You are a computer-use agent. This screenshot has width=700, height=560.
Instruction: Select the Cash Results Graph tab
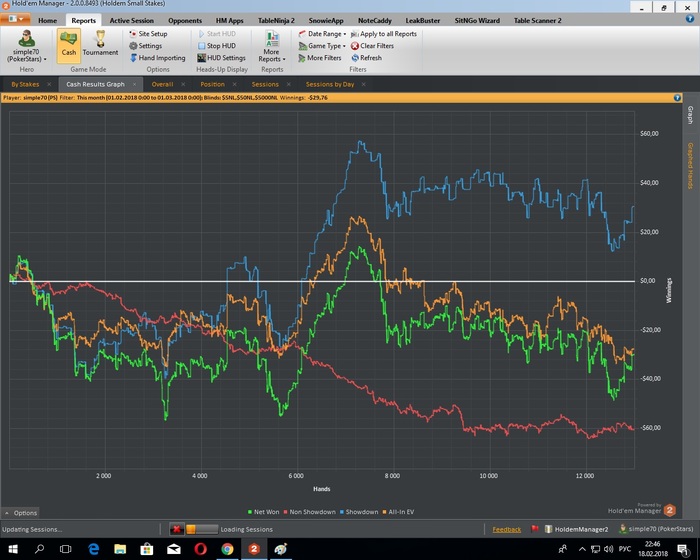point(95,84)
